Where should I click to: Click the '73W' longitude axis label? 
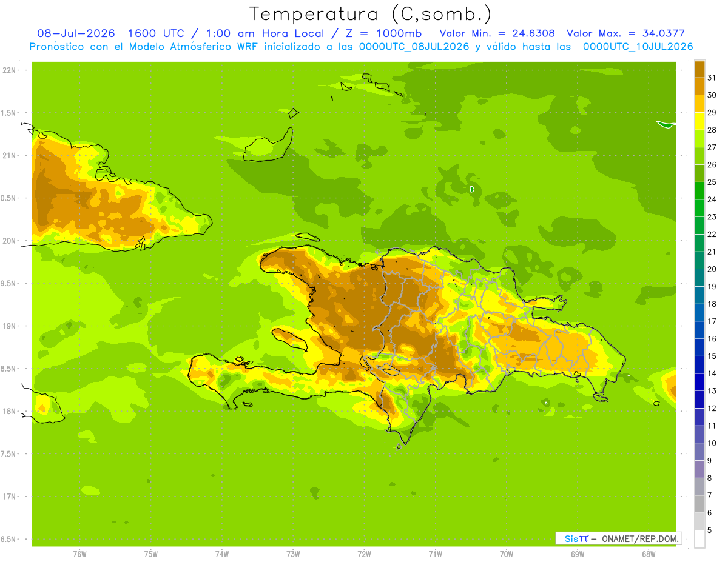[x=293, y=554]
